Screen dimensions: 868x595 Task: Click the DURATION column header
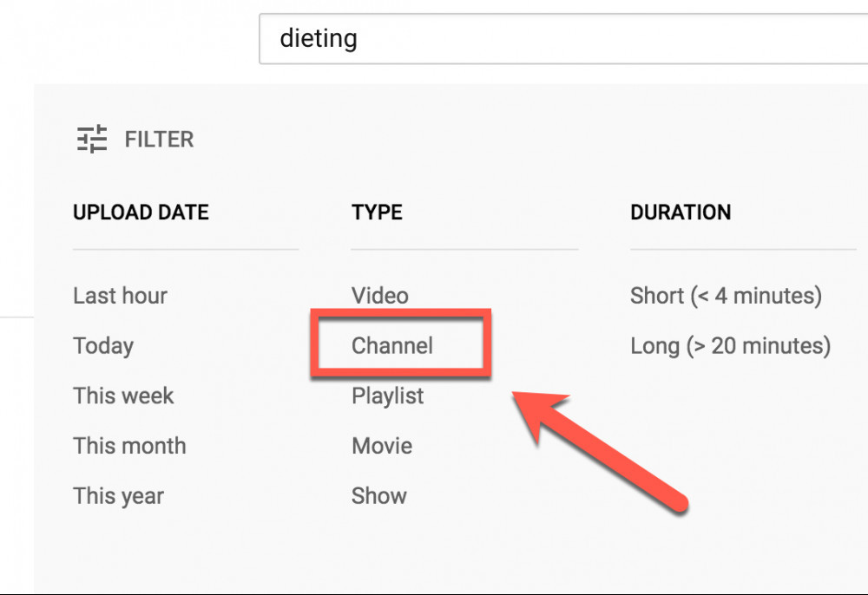(681, 212)
